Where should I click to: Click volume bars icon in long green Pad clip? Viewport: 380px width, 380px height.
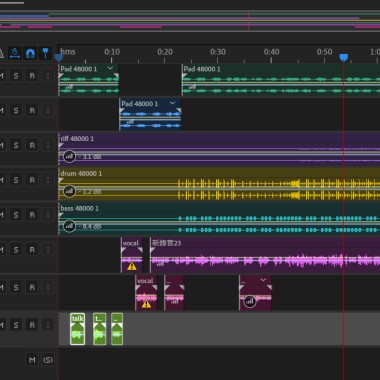[x=193, y=87]
